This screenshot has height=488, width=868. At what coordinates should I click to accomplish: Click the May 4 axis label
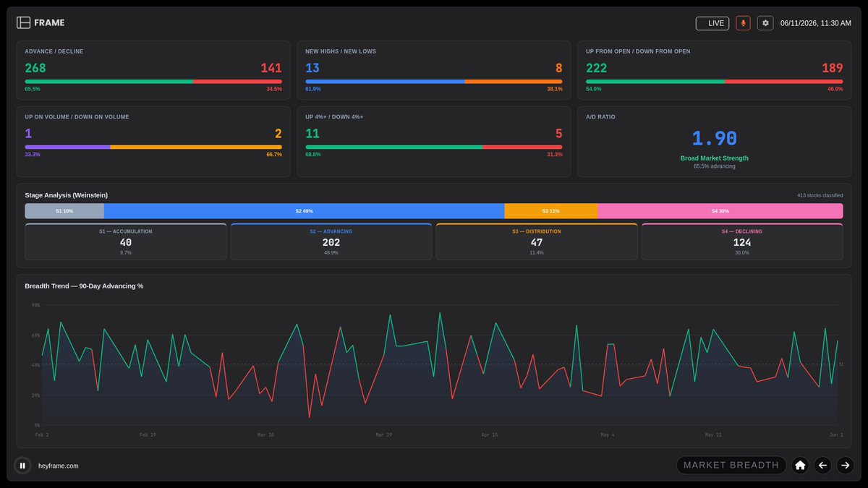point(608,435)
